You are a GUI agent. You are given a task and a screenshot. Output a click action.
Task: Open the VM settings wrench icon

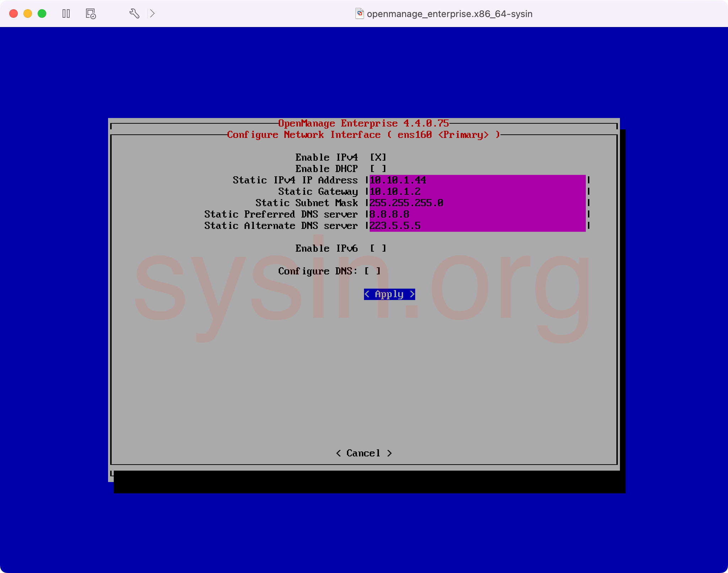[x=134, y=14]
